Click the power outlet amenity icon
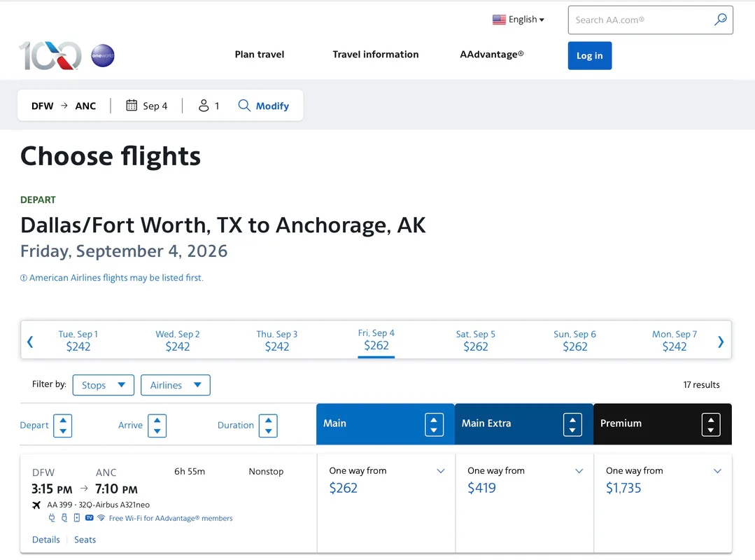755x560 pixels. 52,518
